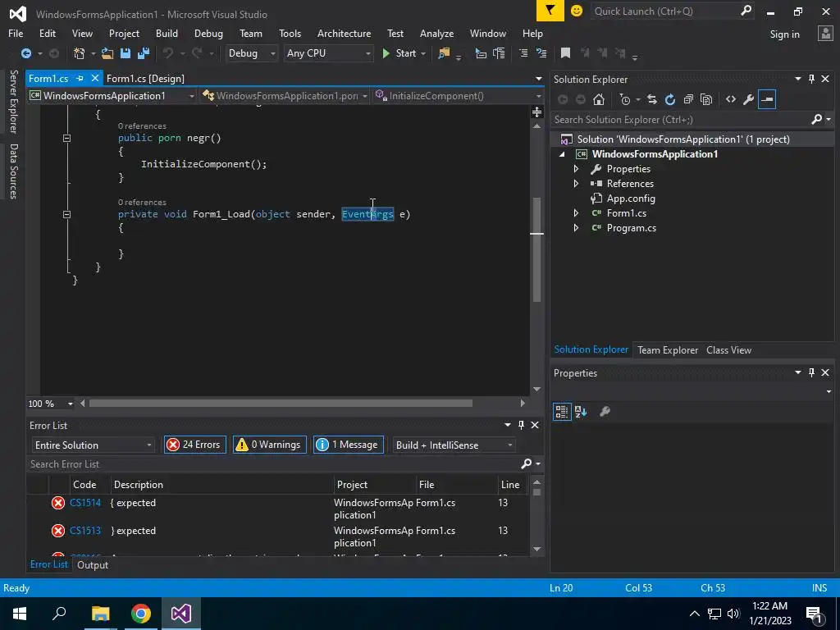Toggle the 0 Warnings filter

(x=269, y=445)
